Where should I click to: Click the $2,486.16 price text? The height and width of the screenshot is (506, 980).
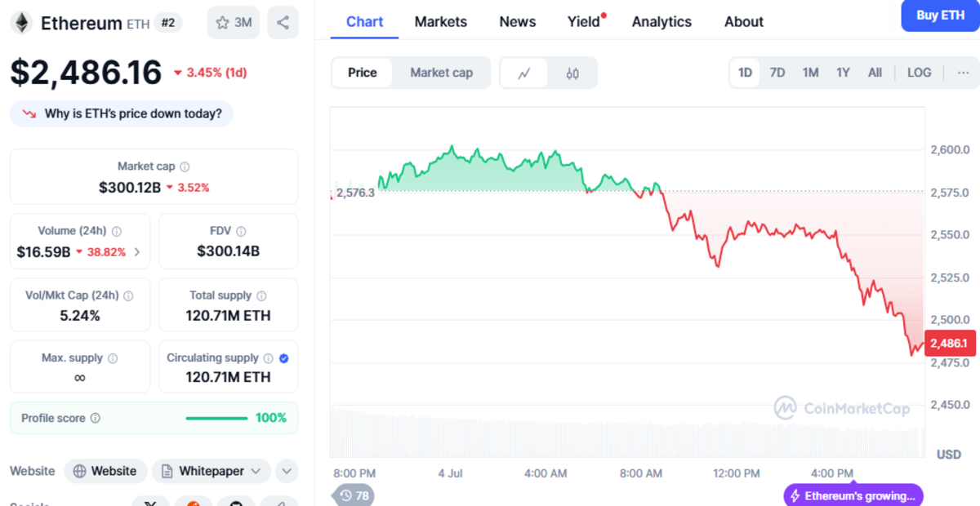86,73
